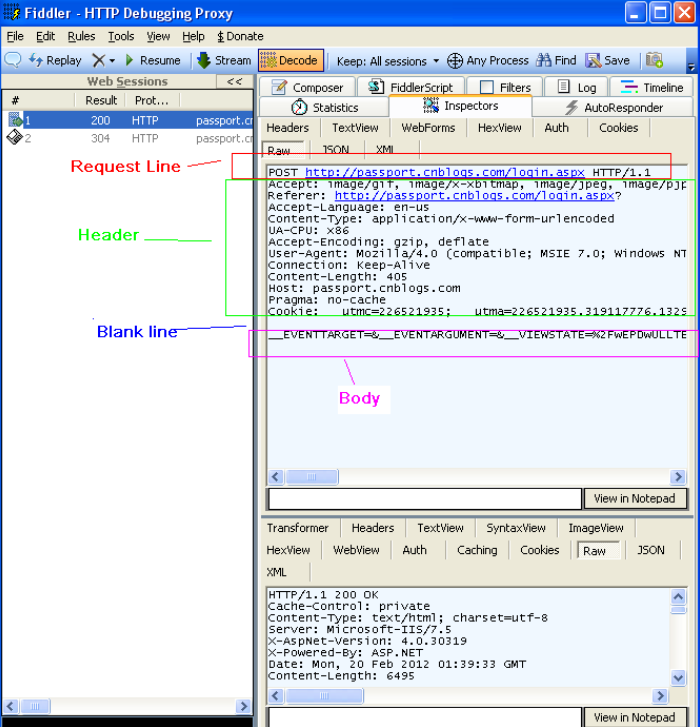Click the $ Donate menu item
This screenshot has height=727, width=700.
(240, 36)
